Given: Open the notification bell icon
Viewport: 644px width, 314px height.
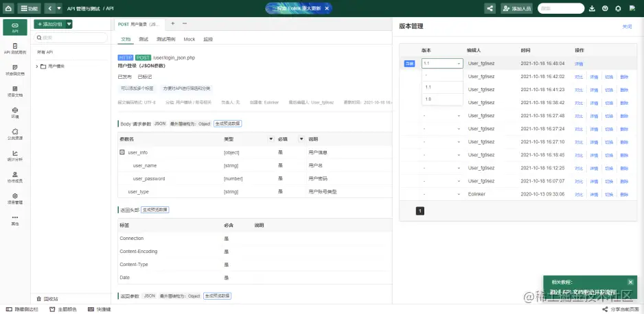Looking at the screenshot, I should [618, 8].
